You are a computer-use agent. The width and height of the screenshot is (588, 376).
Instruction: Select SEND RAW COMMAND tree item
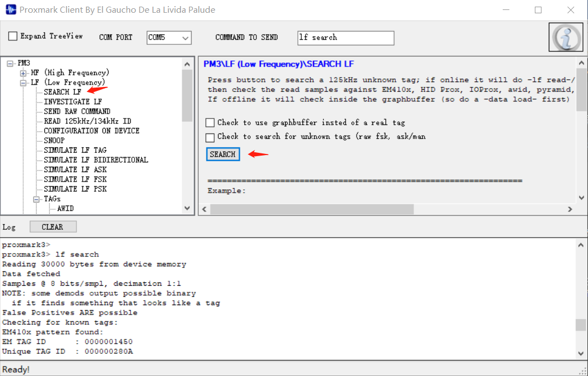point(77,111)
